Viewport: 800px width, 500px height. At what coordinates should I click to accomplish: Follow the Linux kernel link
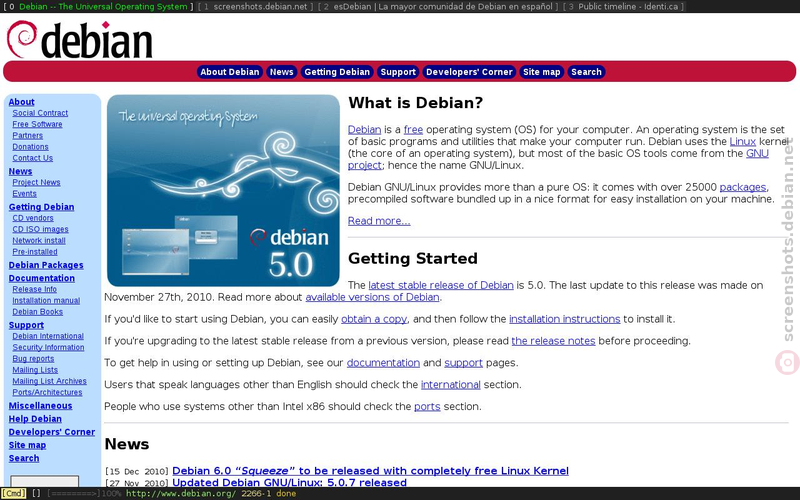[742, 142]
